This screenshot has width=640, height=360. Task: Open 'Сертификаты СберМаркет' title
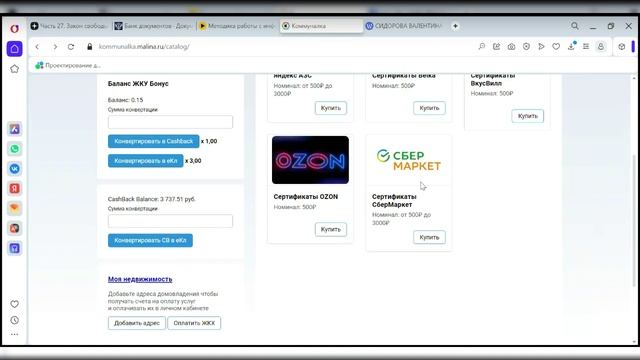pyautogui.click(x=394, y=200)
